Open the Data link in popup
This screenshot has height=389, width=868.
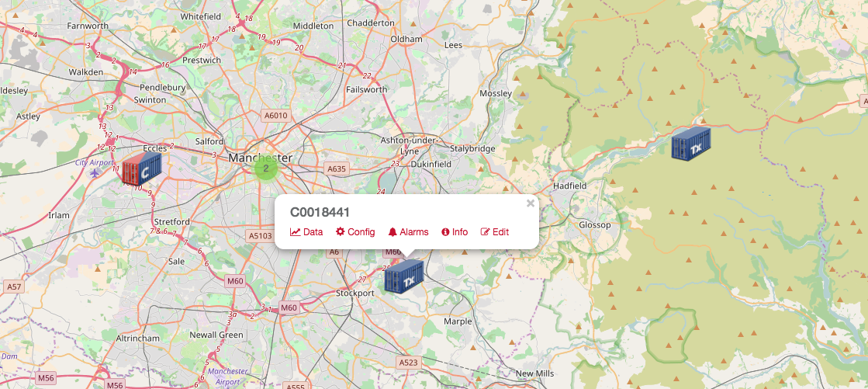pos(306,232)
